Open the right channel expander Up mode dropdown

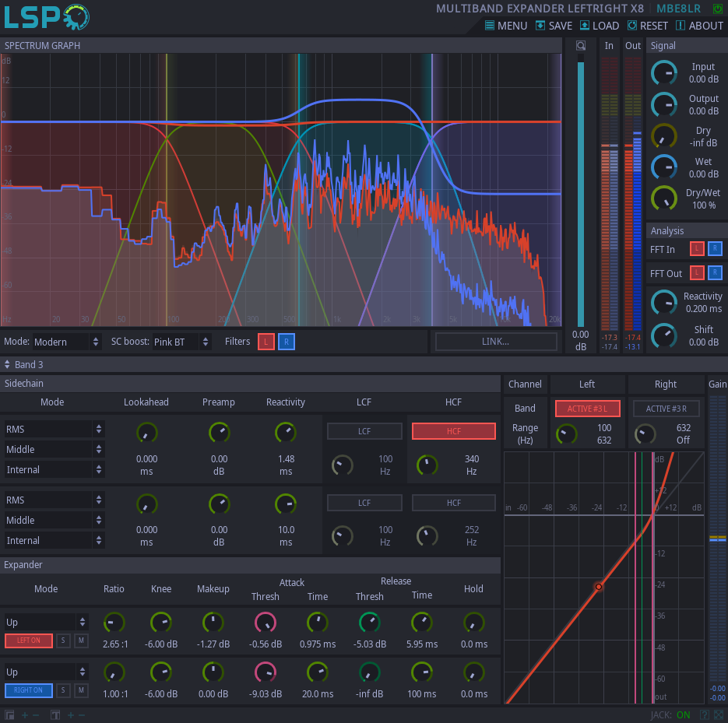(x=46, y=672)
